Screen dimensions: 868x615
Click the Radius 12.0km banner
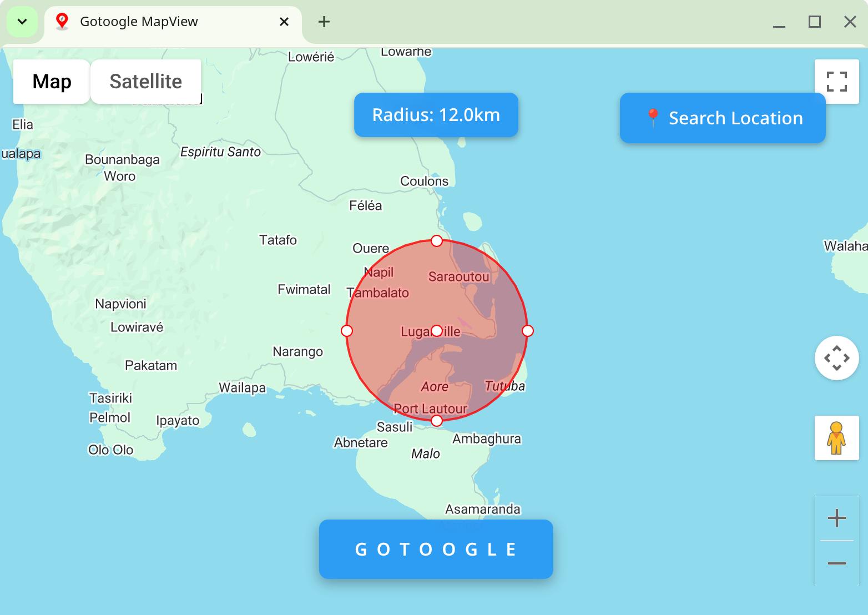pyautogui.click(x=436, y=115)
